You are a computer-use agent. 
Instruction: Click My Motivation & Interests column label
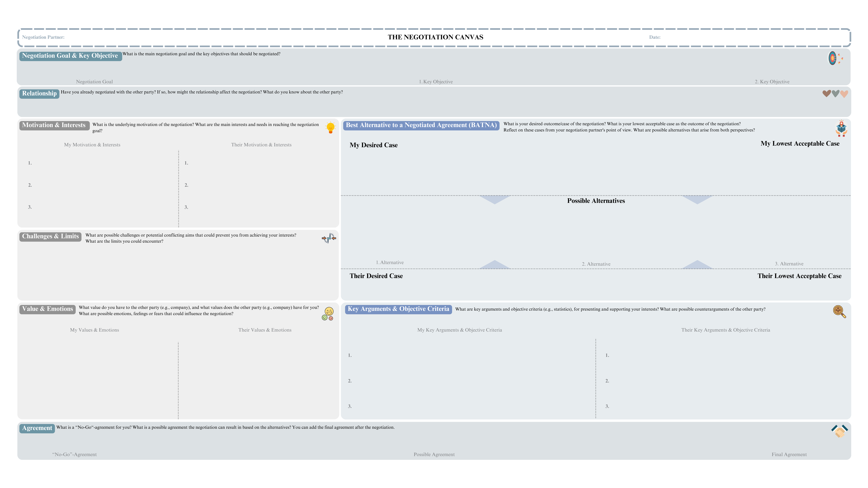click(x=92, y=145)
